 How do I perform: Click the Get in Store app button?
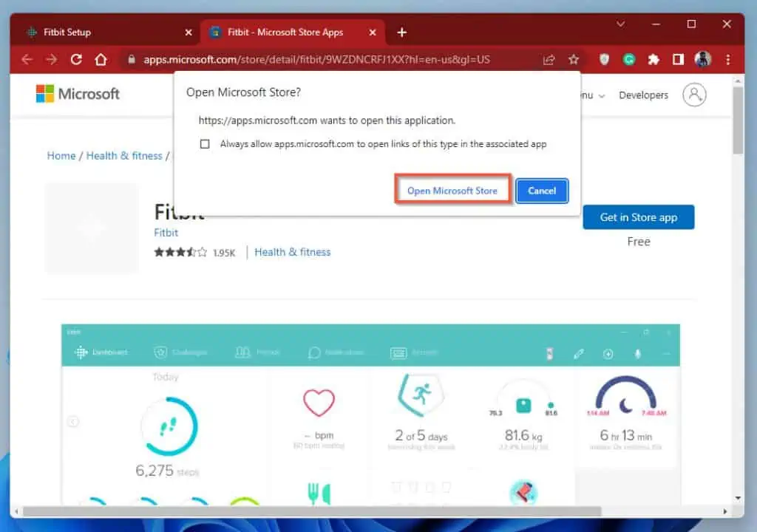click(x=638, y=216)
